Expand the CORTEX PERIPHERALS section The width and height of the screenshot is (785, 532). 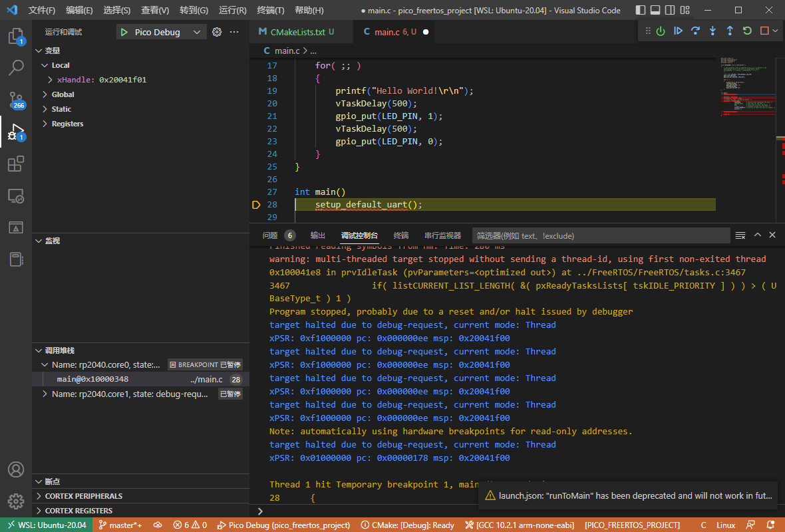(39, 496)
